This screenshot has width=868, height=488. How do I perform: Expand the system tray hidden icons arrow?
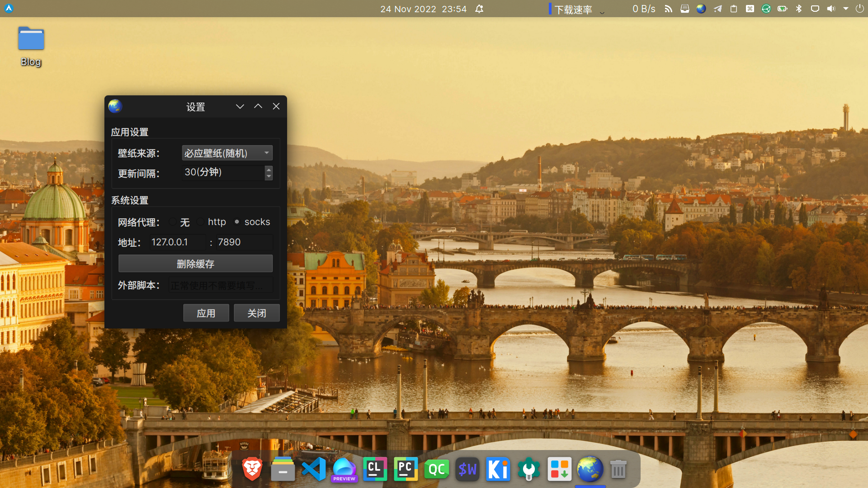point(846,9)
